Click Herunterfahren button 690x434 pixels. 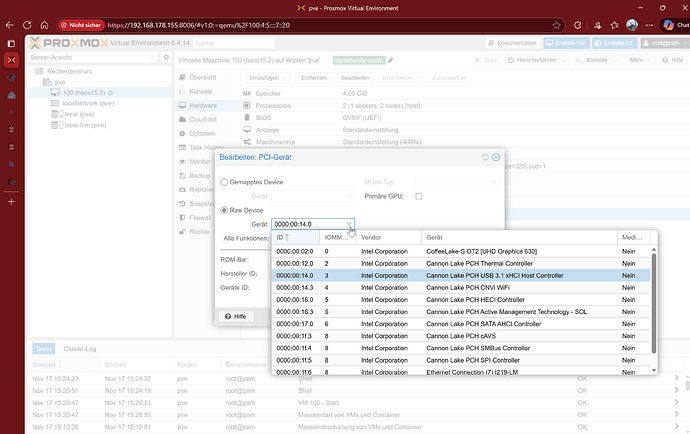[532, 60]
